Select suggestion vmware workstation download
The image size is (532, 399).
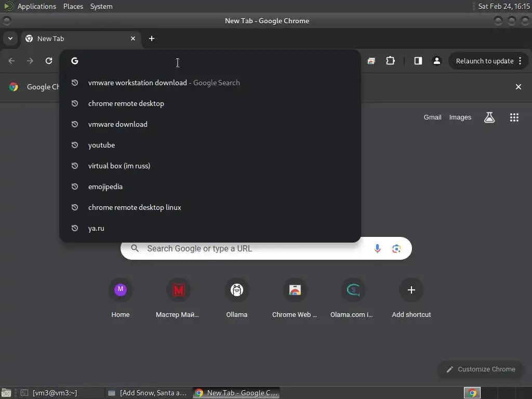click(x=210, y=83)
